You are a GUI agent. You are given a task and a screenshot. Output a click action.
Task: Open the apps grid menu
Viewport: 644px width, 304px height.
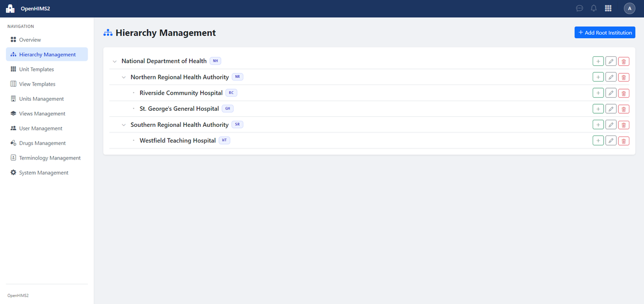(608, 9)
